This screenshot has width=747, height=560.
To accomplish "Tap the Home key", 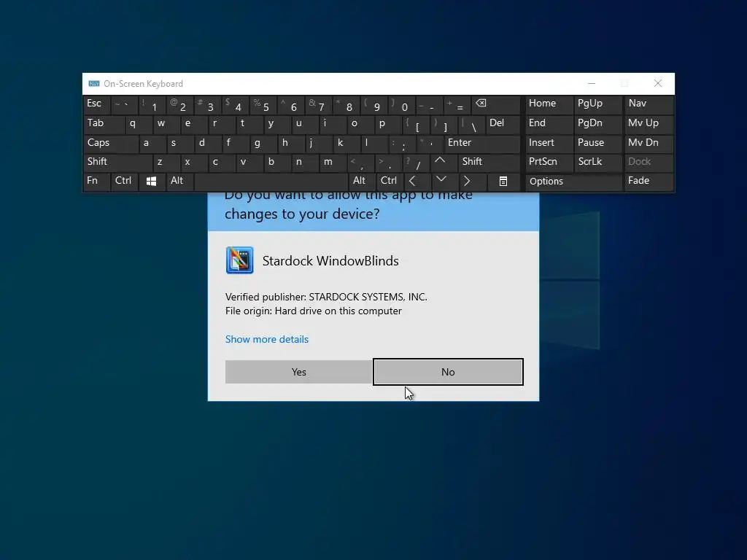I will [549, 104].
